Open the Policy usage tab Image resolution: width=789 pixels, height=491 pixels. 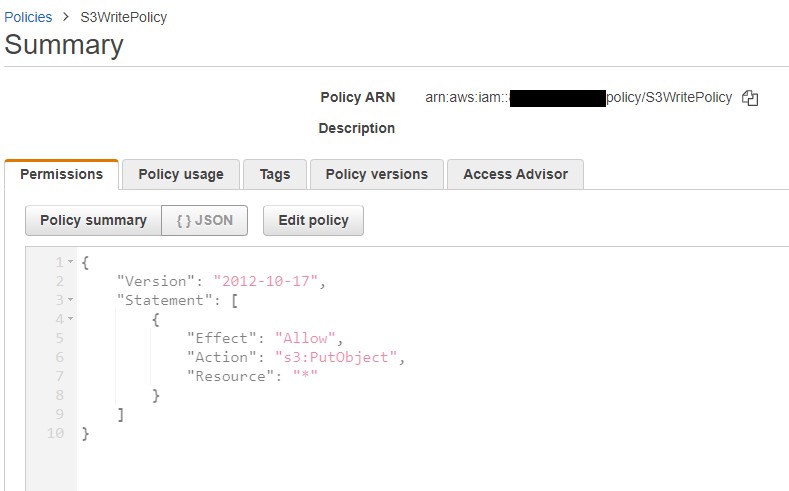point(181,174)
